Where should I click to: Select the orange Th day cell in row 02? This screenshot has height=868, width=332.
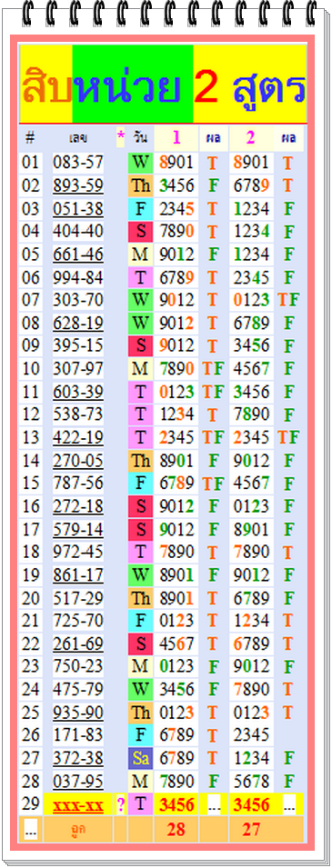141,185
